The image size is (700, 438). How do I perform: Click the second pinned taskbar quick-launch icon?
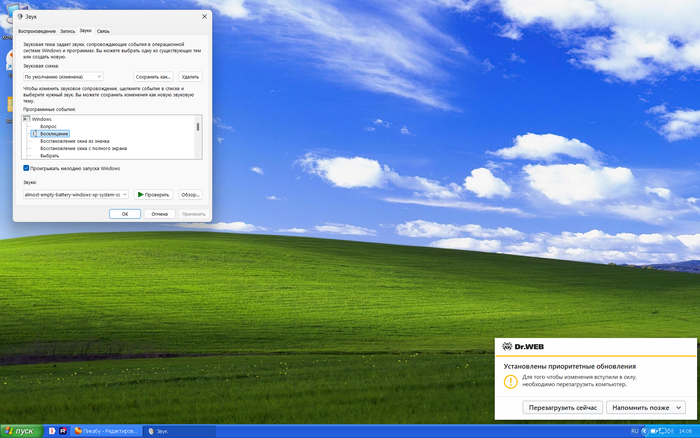pos(62,431)
